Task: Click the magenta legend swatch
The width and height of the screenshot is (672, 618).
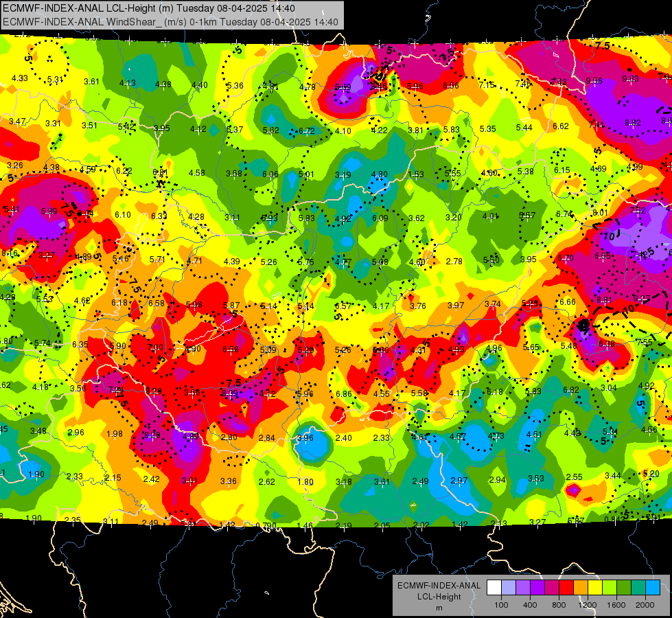Action: click(x=552, y=588)
